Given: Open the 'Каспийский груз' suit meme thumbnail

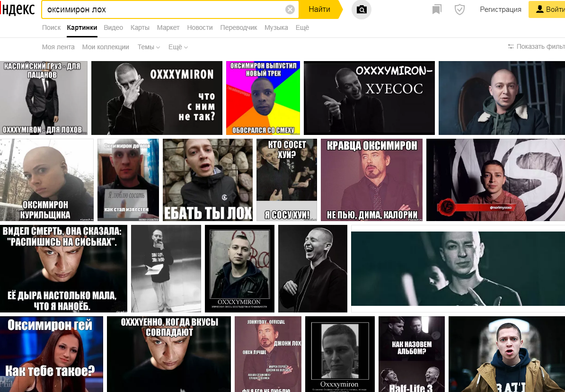Looking at the screenshot, I should [x=44, y=98].
